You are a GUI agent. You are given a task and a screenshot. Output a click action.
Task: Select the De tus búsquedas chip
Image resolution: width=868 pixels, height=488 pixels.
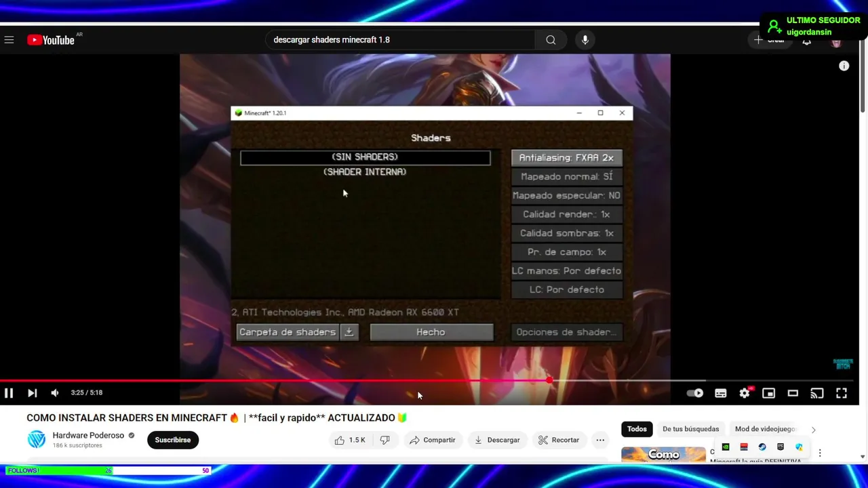[690, 429]
